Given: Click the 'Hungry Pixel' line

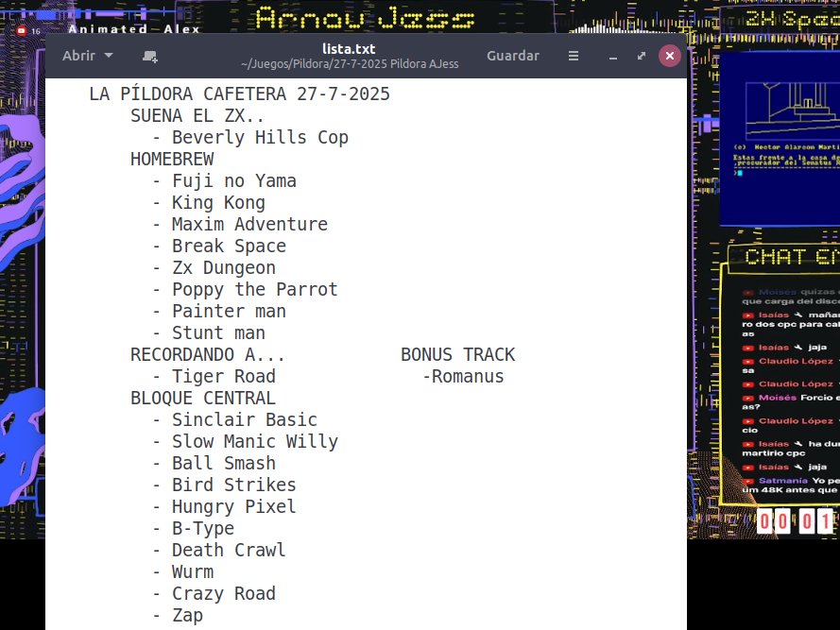Looking at the screenshot, I should point(225,507).
